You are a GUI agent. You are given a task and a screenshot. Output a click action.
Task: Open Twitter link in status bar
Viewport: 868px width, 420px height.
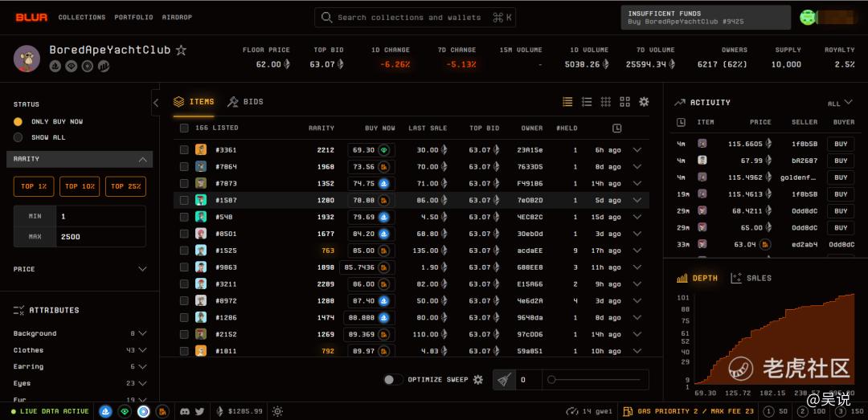200,411
